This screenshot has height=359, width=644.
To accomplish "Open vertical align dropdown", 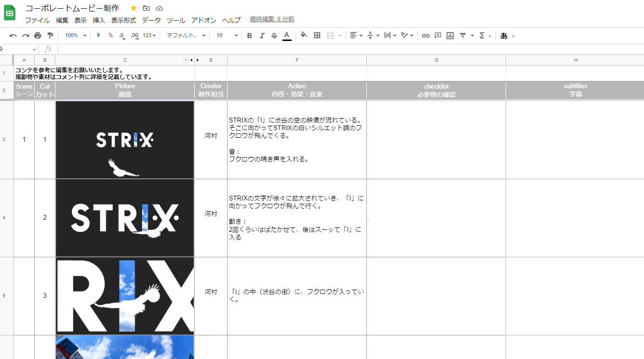I will coord(373,36).
